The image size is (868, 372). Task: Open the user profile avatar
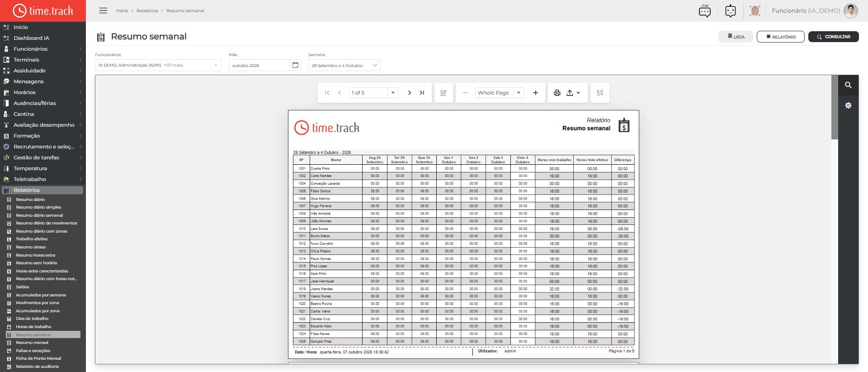850,11
